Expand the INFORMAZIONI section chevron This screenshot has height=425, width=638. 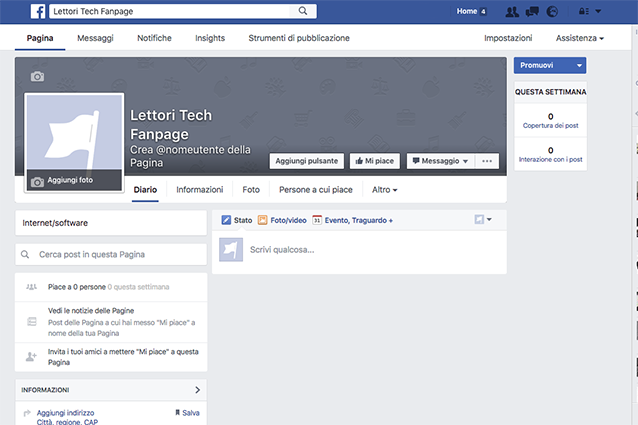197,390
